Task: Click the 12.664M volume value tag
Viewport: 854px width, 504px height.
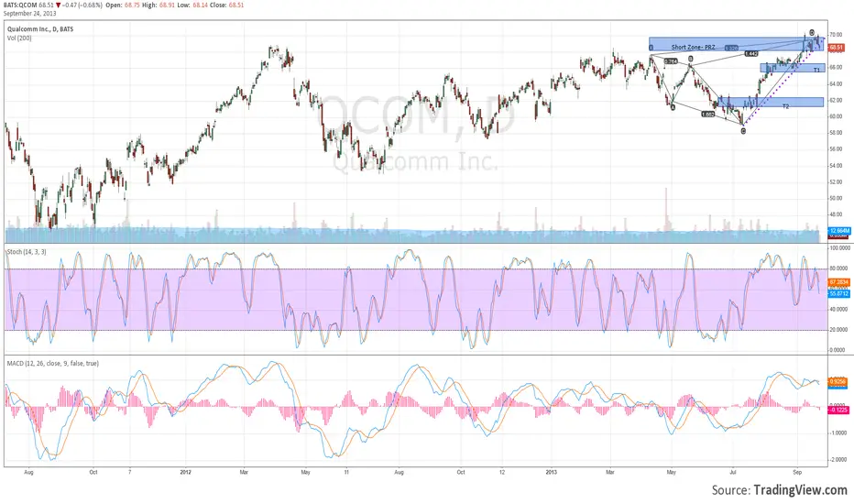Action: pyautogui.click(x=839, y=231)
